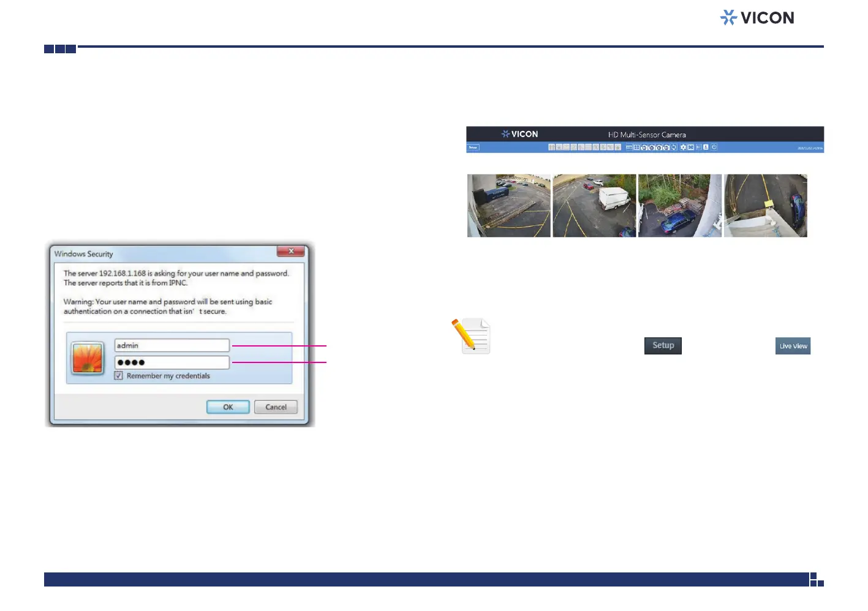
Task: Toggle the Remember my credentials checkbox
Action: [x=119, y=376]
